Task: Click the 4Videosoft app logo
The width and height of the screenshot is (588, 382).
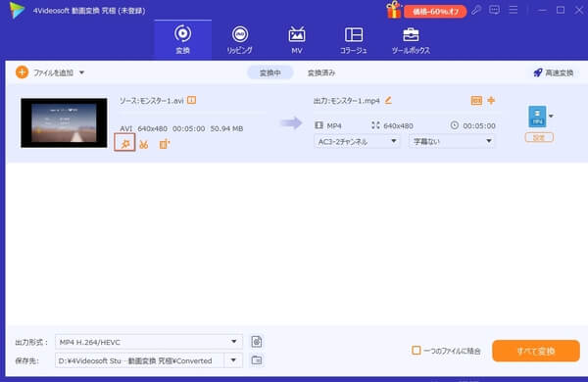Action: coord(18,10)
